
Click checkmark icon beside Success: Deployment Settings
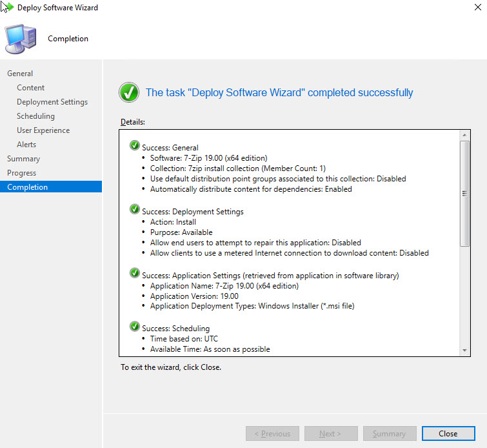pos(134,210)
